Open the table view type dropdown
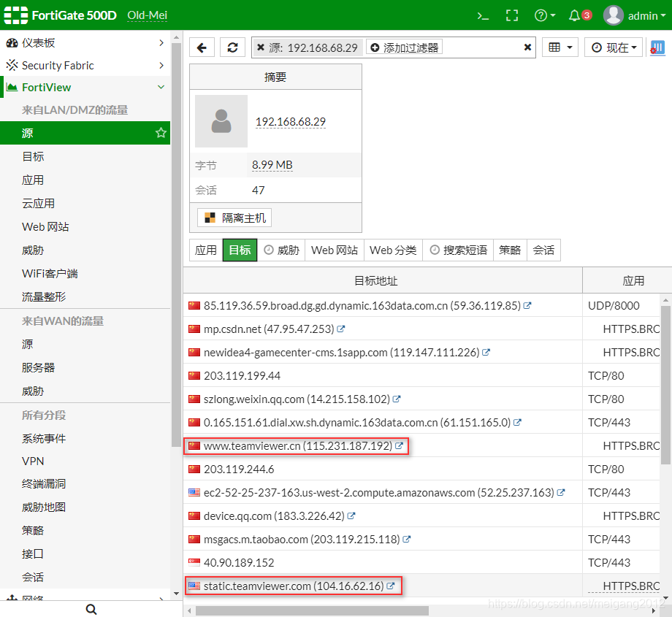 (x=560, y=47)
